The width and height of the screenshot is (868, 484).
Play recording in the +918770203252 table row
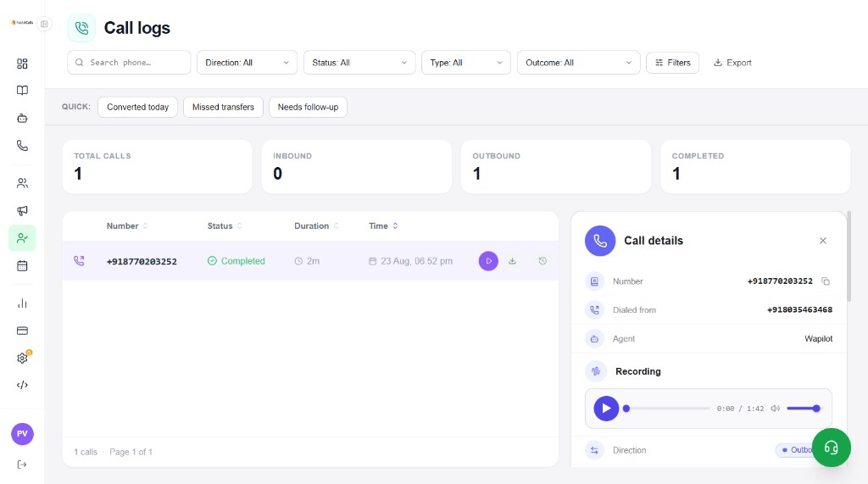coord(488,261)
